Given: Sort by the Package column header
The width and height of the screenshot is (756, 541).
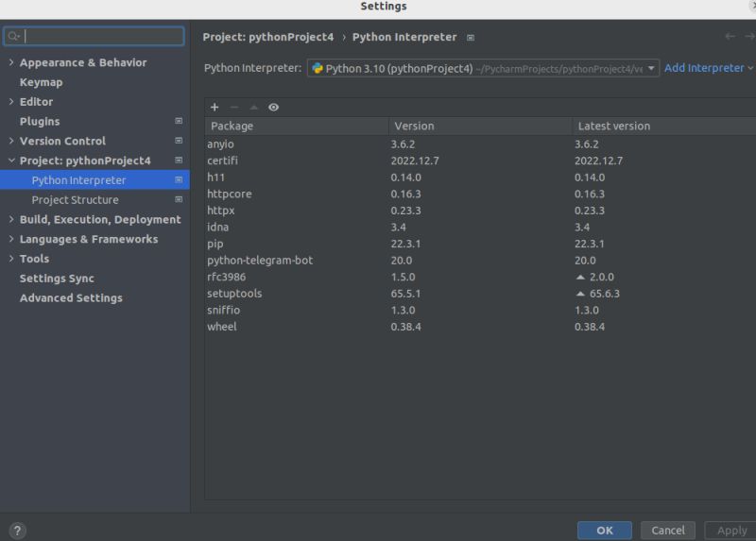Looking at the screenshot, I should pos(297,127).
